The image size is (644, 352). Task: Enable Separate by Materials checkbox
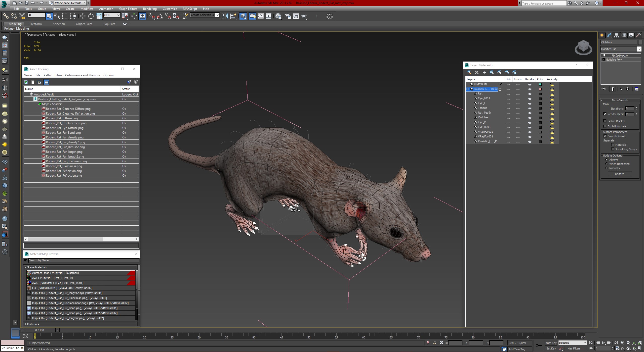[x=613, y=145]
